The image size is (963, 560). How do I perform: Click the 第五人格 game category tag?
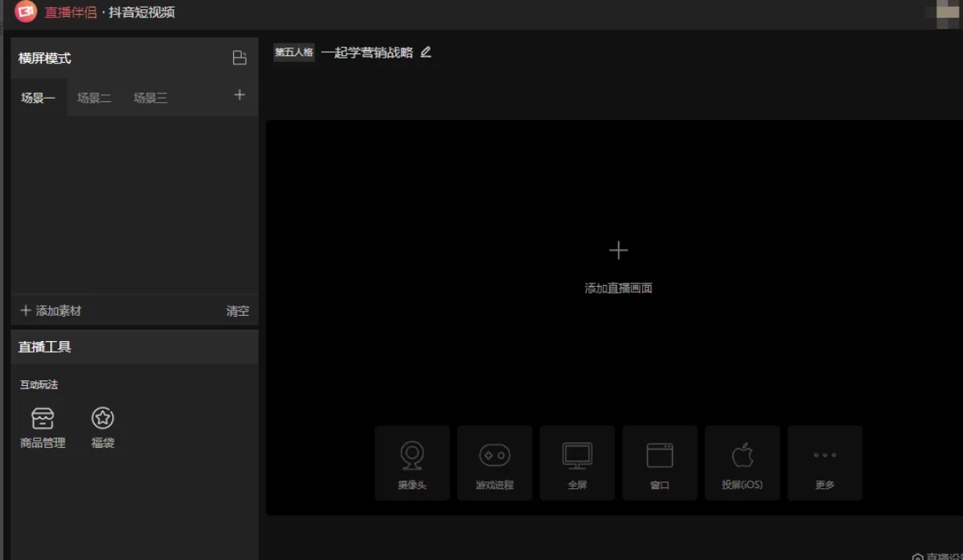pyautogui.click(x=293, y=52)
